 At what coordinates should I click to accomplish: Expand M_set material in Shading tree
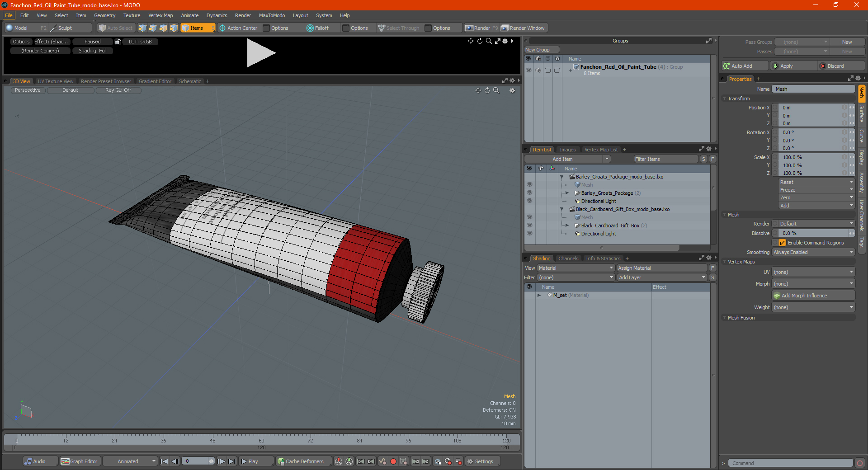539,295
